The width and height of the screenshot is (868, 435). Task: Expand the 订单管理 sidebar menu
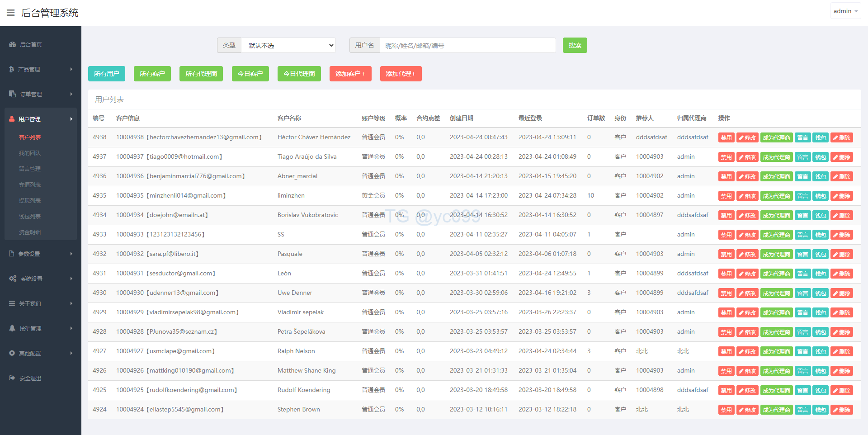coord(41,94)
